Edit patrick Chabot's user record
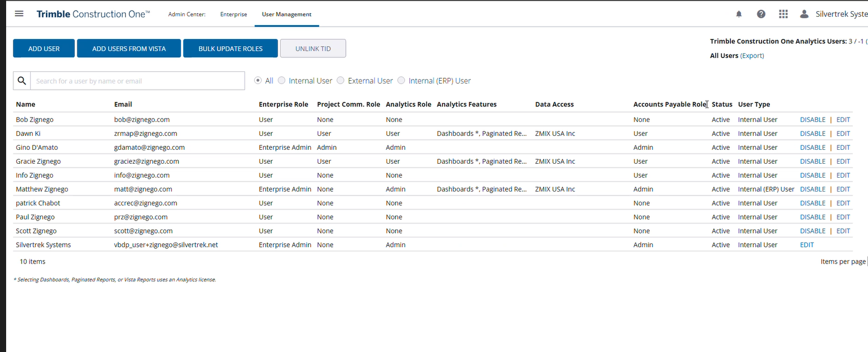The height and width of the screenshot is (352, 868). tap(843, 203)
